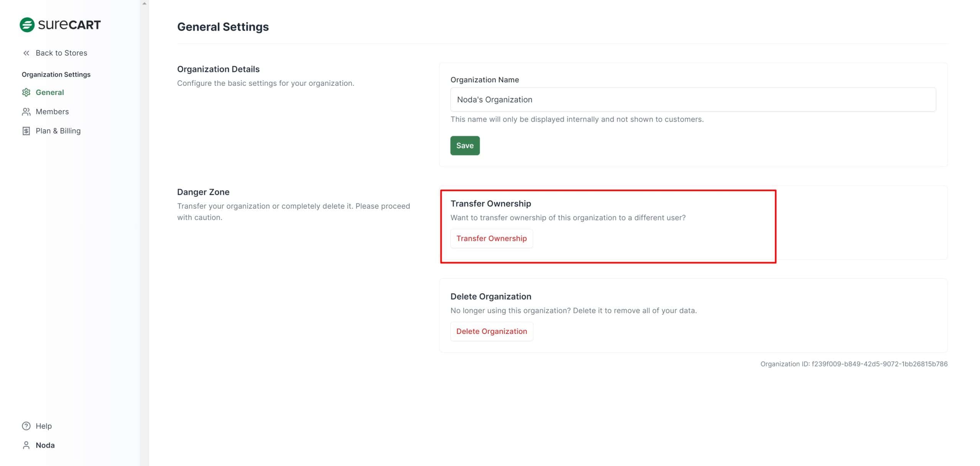
Task: Click the Back to Stores chevron icon
Action: pos(26,53)
